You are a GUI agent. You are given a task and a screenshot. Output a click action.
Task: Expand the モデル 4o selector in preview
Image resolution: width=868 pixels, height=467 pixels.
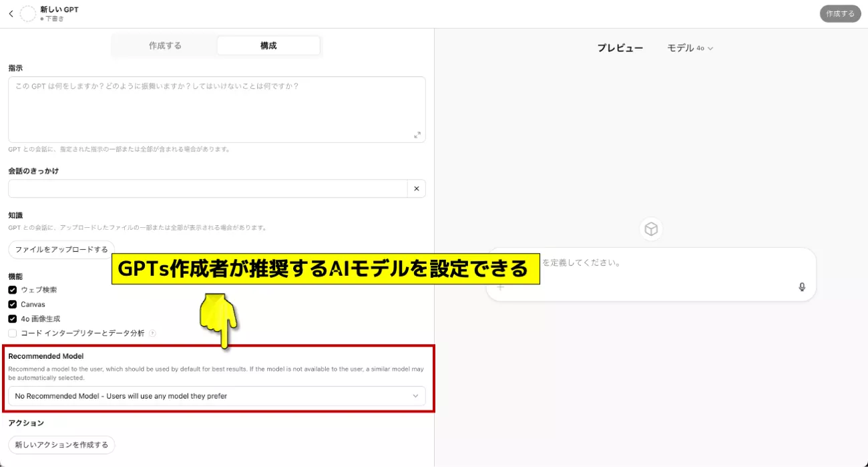click(x=690, y=48)
